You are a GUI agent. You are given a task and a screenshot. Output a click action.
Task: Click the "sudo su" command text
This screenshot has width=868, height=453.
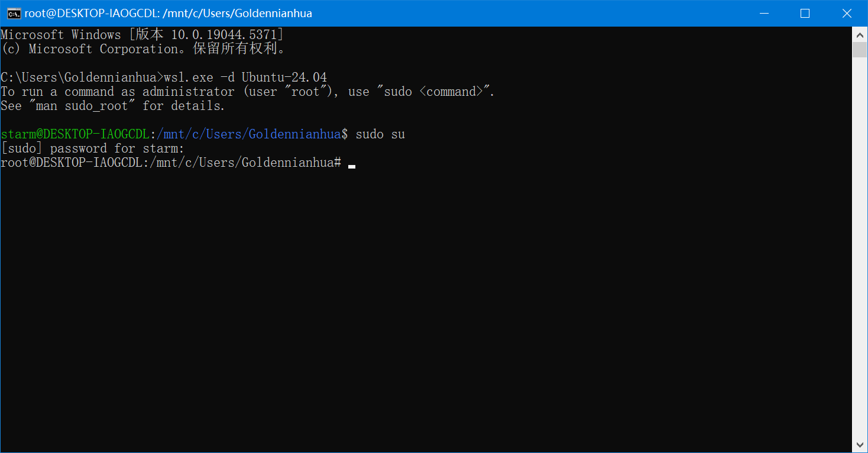tap(380, 134)
